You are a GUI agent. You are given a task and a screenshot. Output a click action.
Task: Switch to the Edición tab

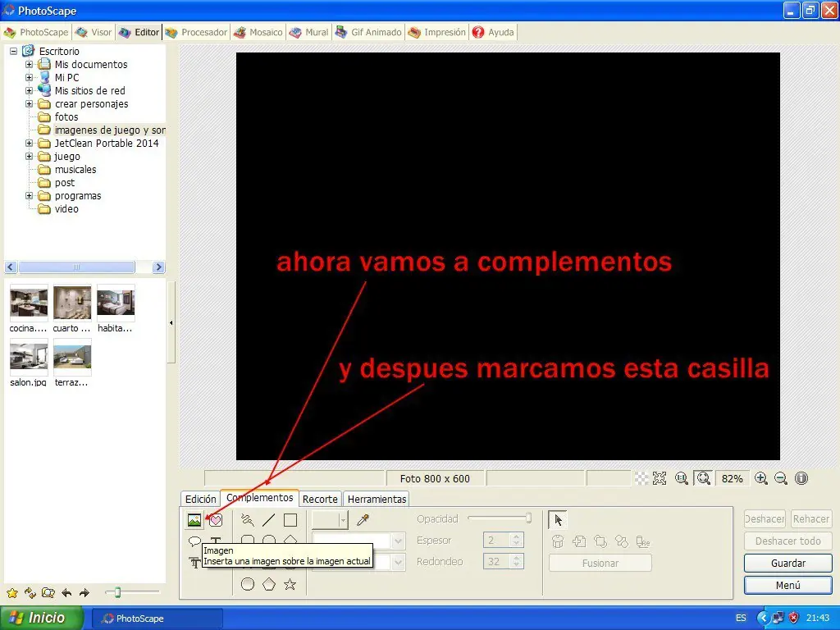click(200, 499)
